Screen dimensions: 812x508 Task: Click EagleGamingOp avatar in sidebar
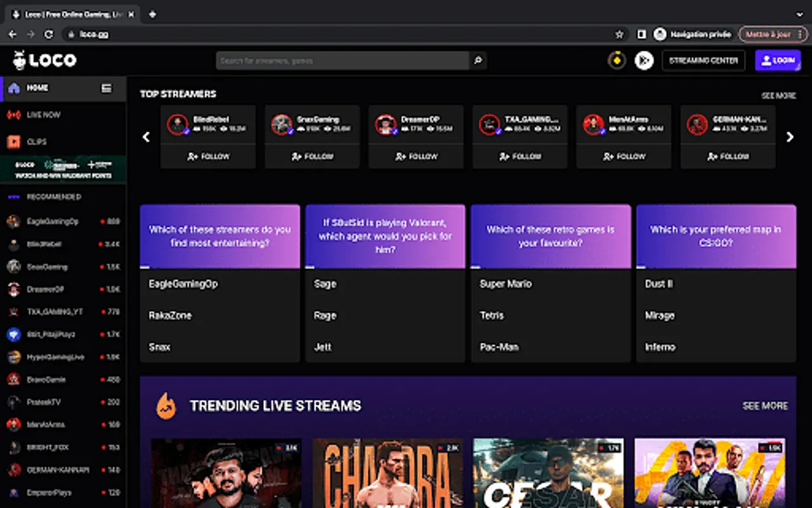(x=13, y=222)
